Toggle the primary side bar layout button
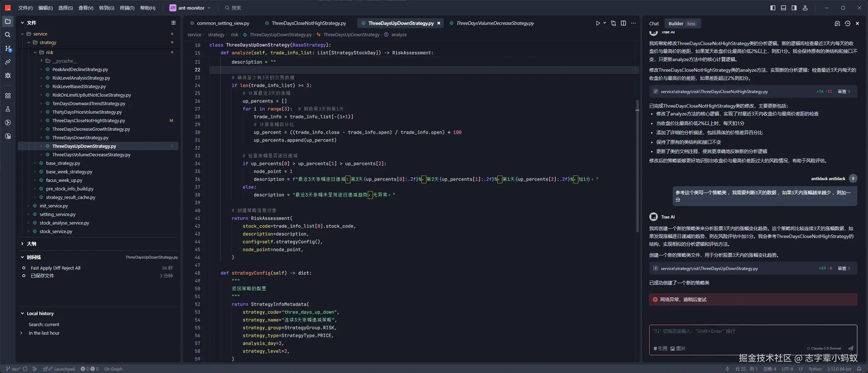The height and width of the screenshot is (373, 868). [x=773, y=8]
